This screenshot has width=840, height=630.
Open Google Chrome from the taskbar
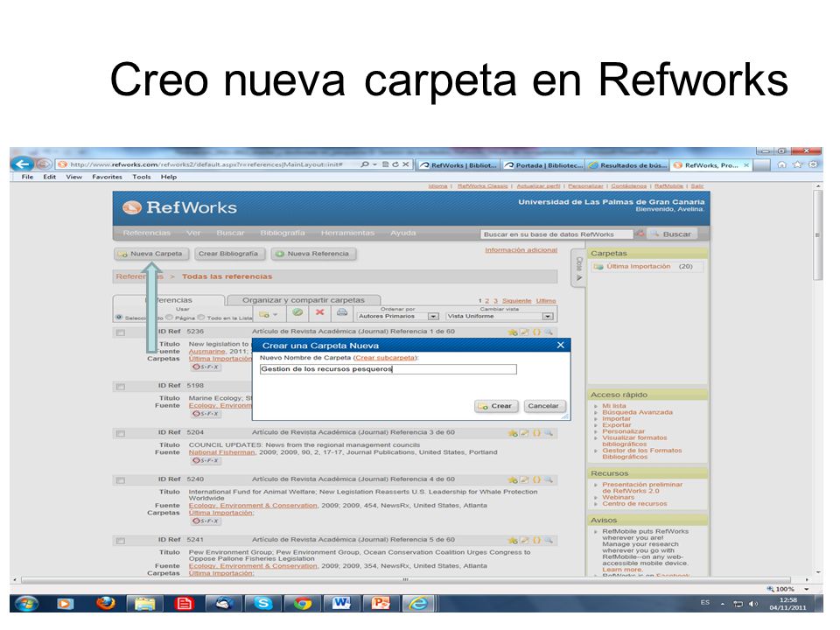[302, 603]
